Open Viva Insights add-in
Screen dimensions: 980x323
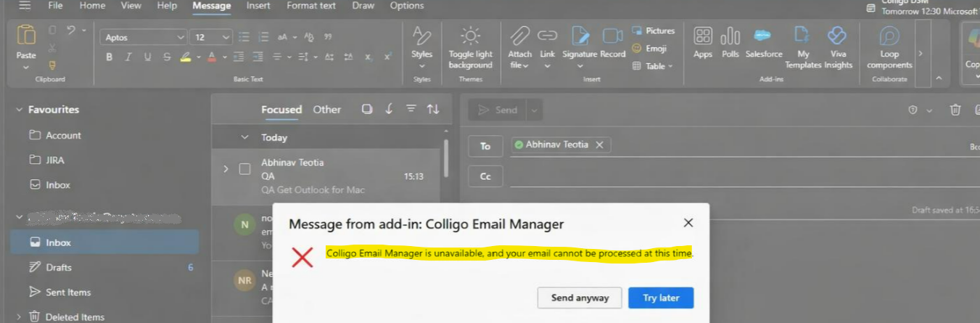click(x=838, y=36)
